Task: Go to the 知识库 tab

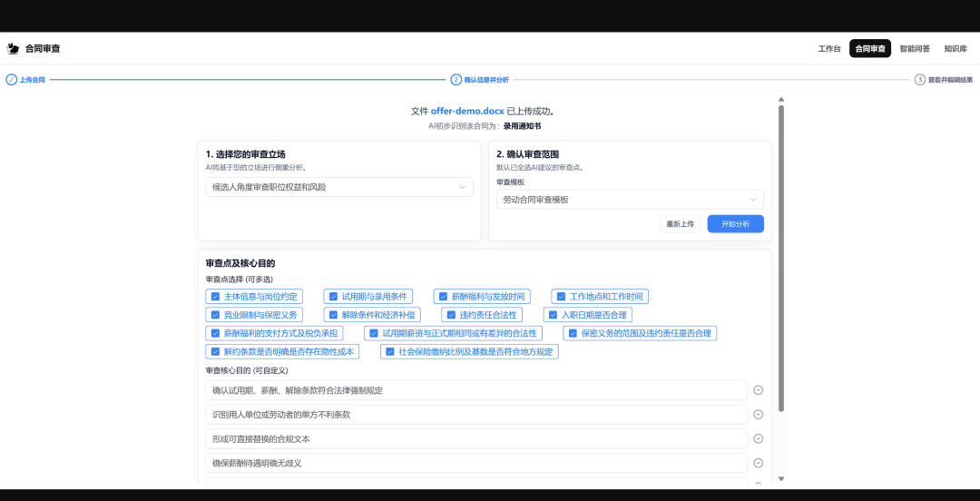Action: 955,48
